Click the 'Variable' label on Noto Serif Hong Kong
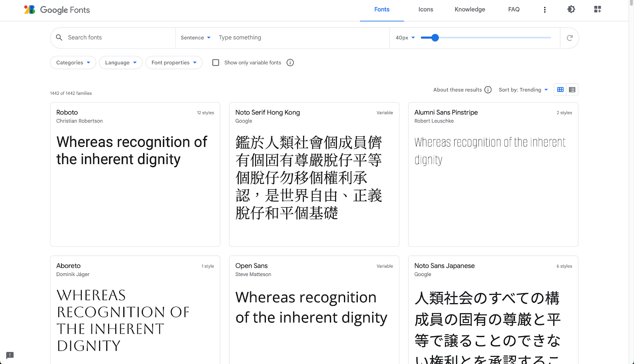This screenshot has height=364, width=634. pos(385,113)
